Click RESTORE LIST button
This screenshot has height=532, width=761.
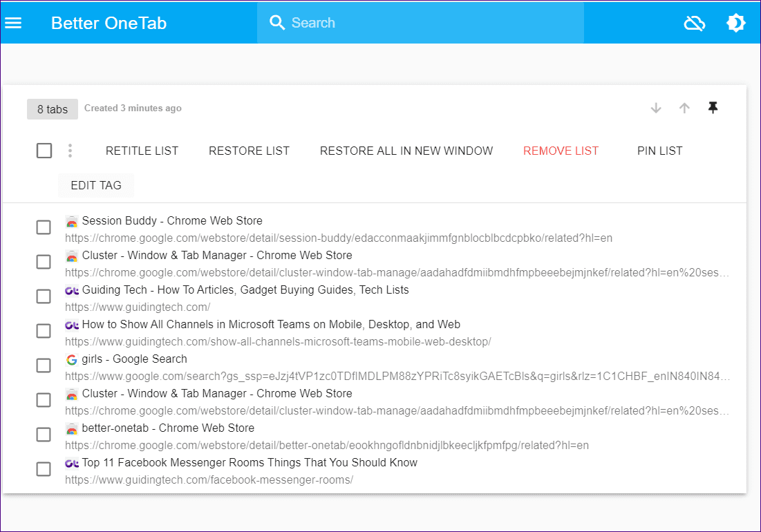[249, 151]
